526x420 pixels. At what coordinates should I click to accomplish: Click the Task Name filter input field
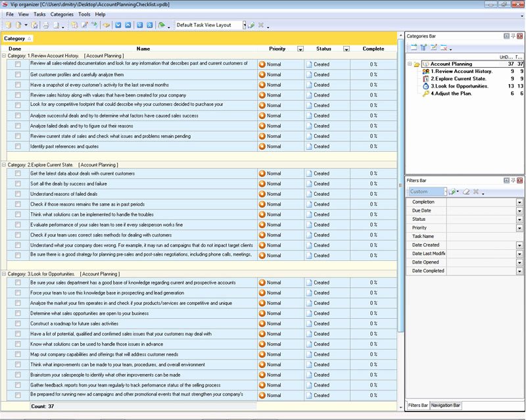pos(485,236)
